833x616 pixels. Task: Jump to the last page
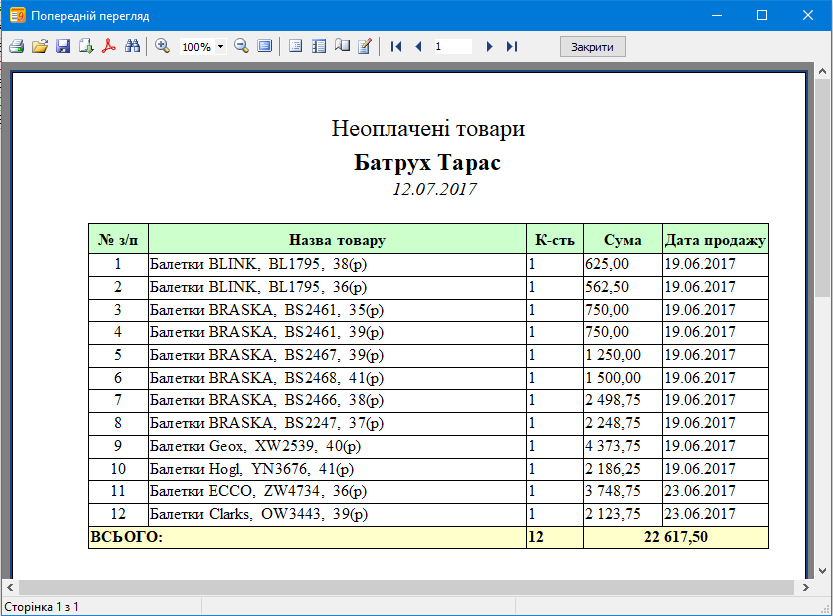click(512, 46)
